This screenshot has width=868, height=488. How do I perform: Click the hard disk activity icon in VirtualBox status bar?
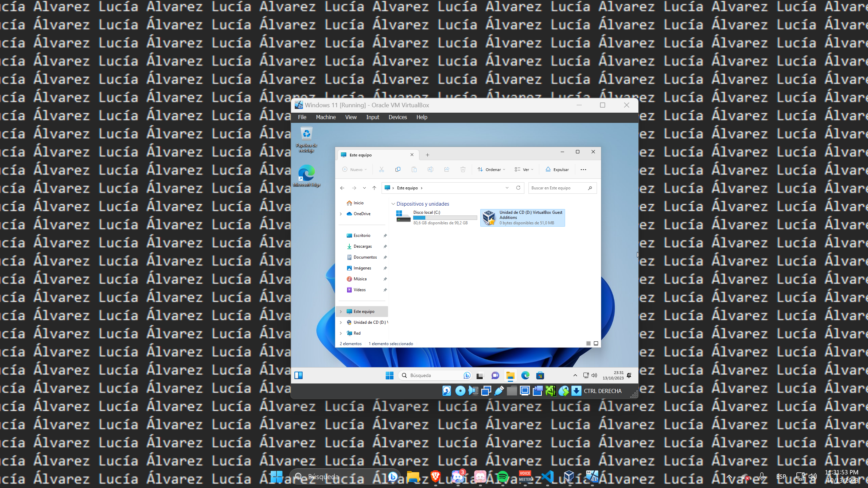[x=447, y=391]
